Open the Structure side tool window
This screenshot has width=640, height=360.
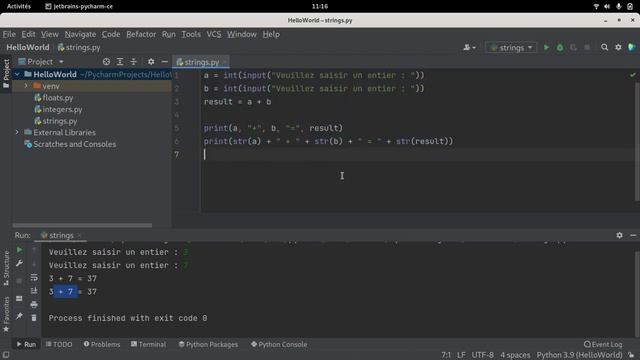tap(6, 268)
